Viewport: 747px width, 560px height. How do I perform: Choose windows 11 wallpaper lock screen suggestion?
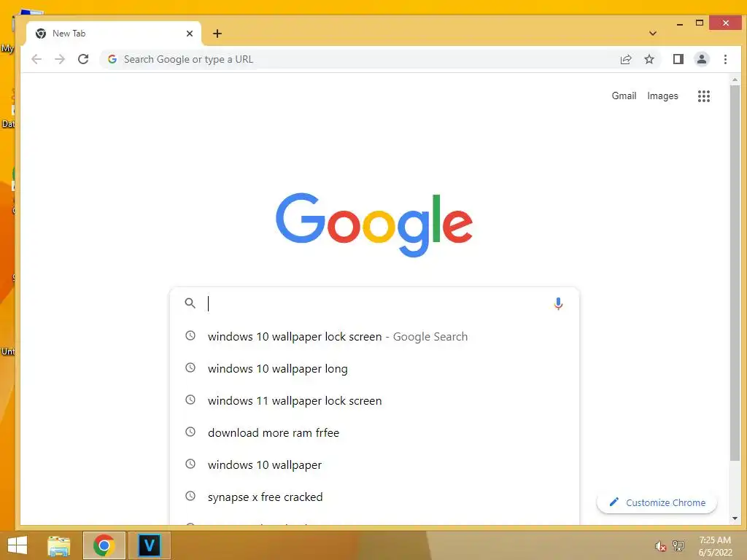coord(374,400)
